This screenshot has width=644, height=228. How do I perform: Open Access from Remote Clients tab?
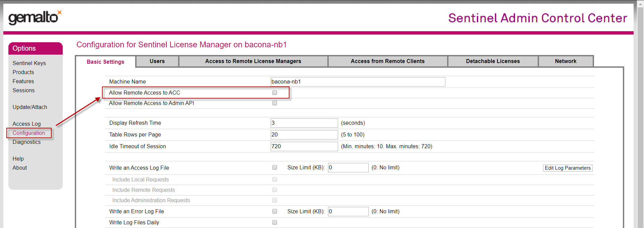click(388, 61)
